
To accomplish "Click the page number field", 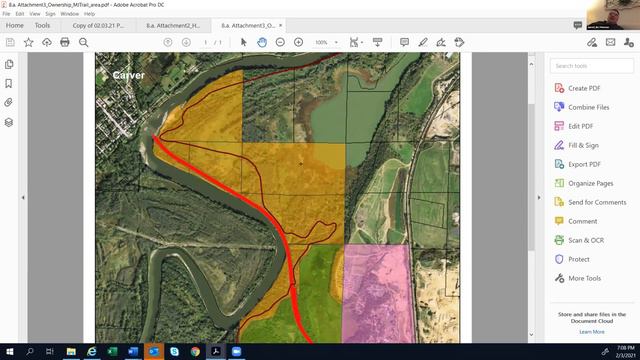I will [x=205, y=42].
